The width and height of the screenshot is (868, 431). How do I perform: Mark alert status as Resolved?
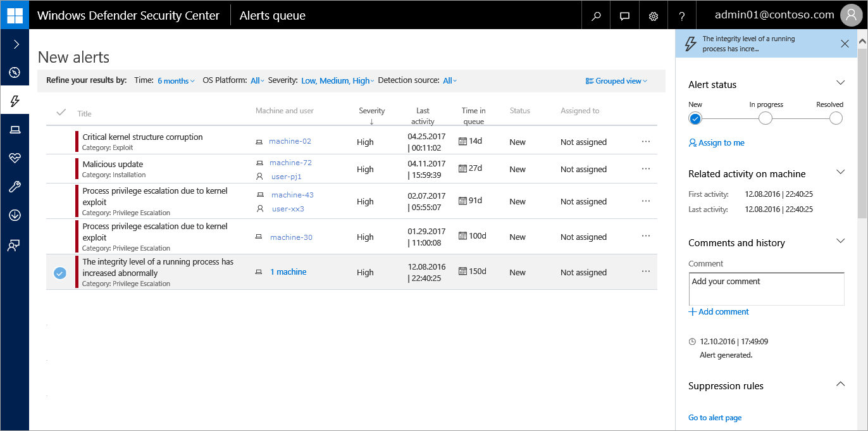coord(836,118)
